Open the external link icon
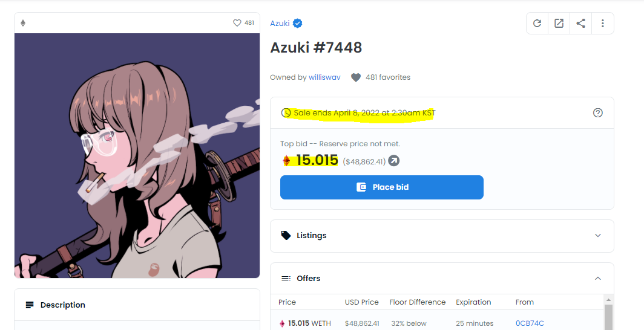The image size is (644, 330). [559, 24]
